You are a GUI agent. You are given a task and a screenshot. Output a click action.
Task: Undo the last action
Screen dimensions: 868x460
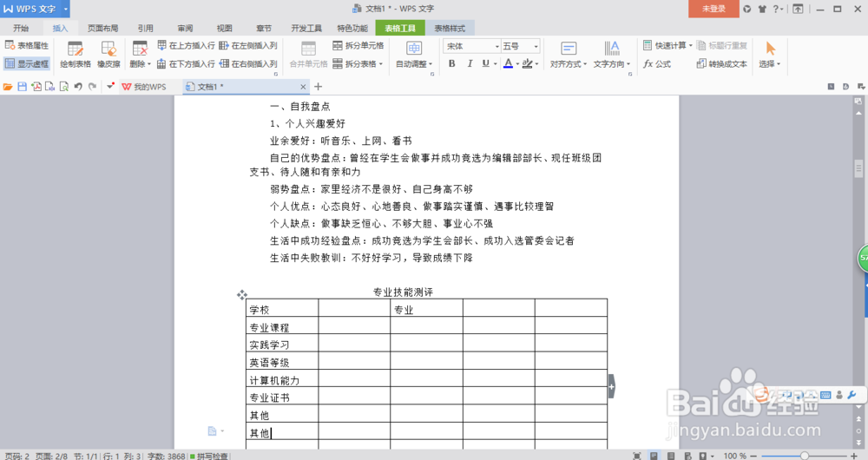(x=78, y=86)
